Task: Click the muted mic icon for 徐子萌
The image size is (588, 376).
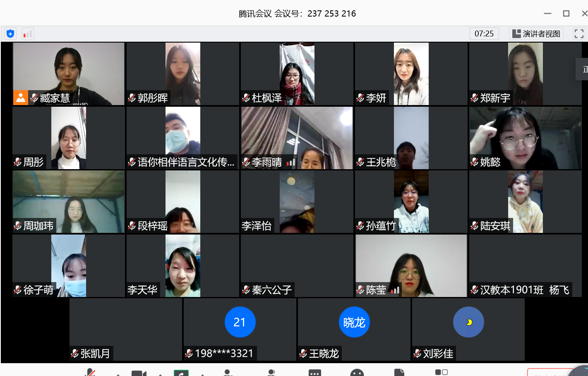Action: click(18, 290)
